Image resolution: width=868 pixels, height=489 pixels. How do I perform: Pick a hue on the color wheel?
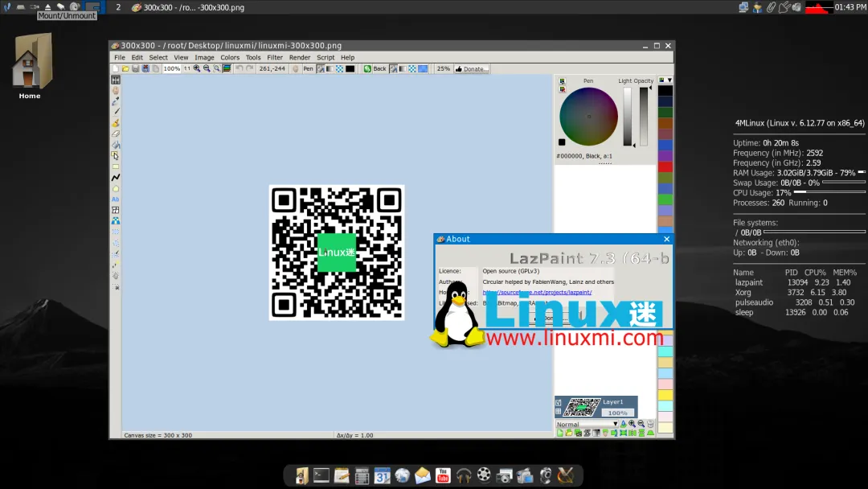pos(588,117)
